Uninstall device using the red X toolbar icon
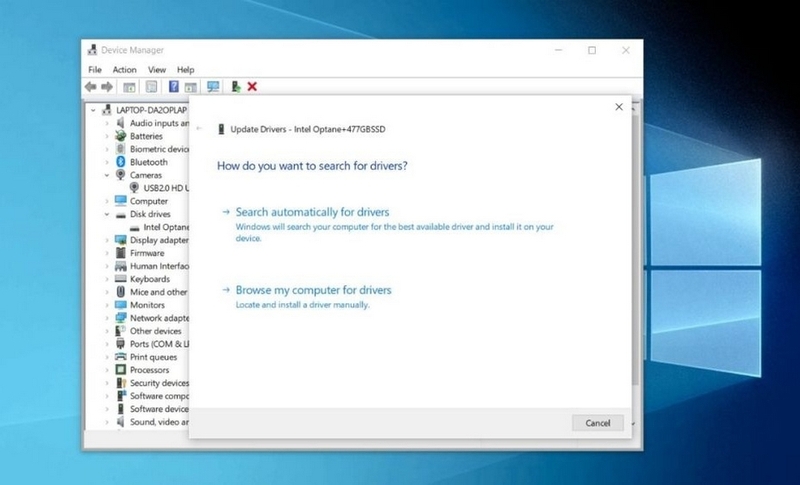 point(252,87)
